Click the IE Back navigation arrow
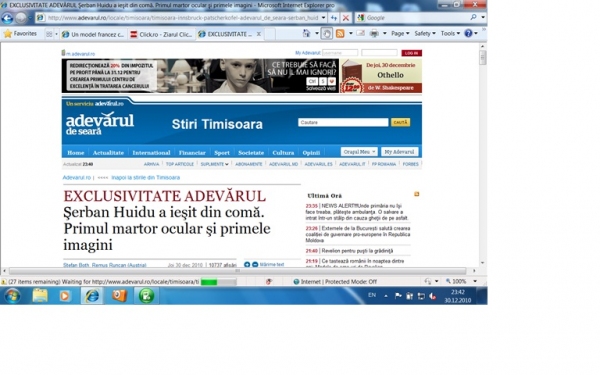600x375 pixels. [x=7, y=18]
